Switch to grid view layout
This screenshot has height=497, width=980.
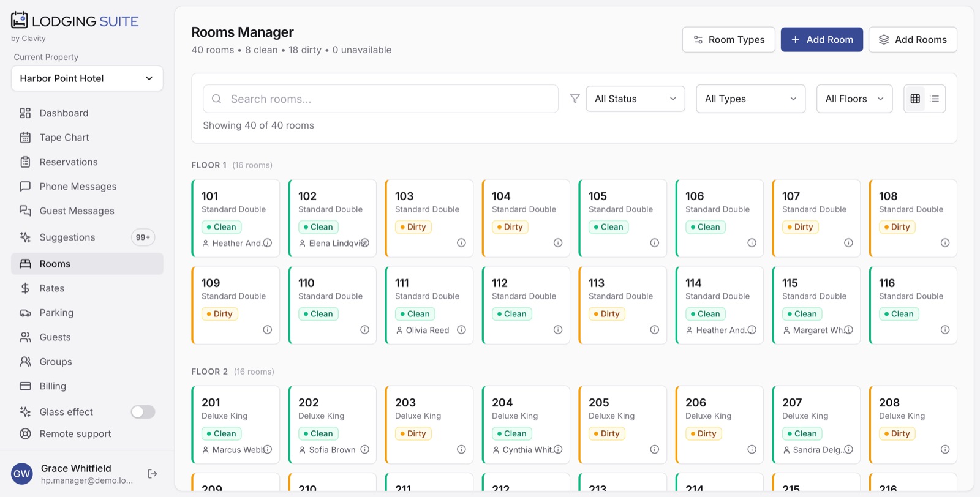point(915,99)
